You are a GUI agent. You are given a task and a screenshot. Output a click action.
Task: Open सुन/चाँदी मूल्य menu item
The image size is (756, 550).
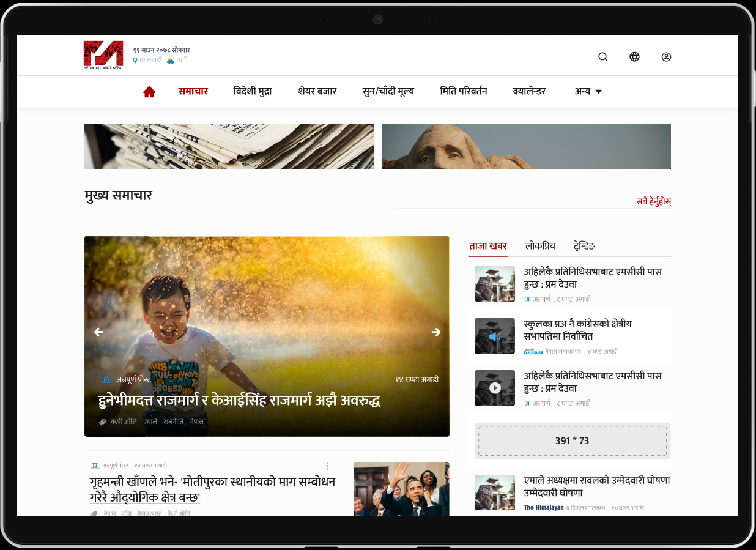(388, 91)
